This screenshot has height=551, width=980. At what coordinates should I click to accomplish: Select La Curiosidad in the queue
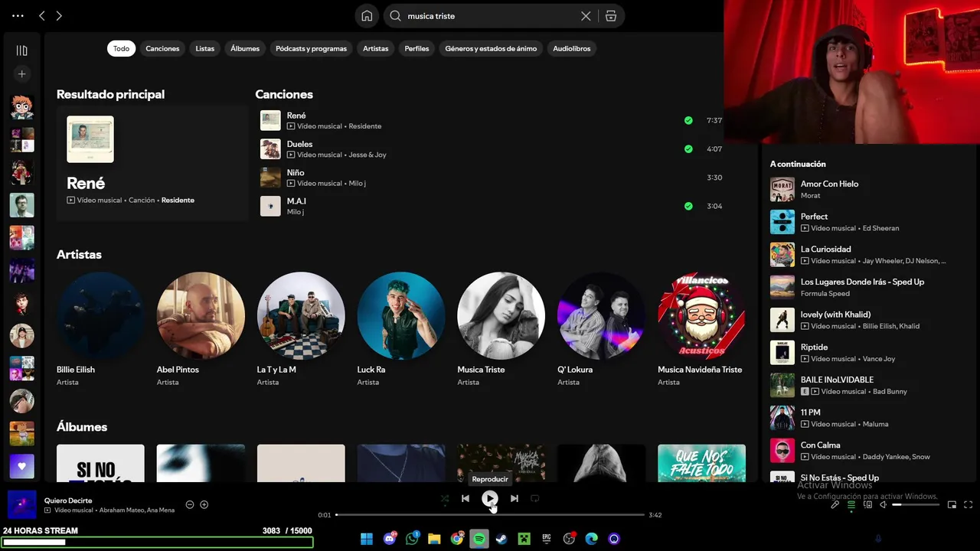[x=869, y=255]
